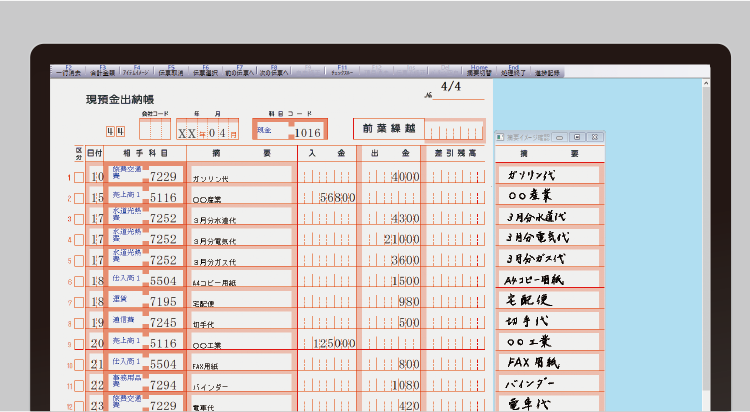Tick the 区分 checkbox on row 5
This screenshot has height=412, width=750.
click(x=79, y=261)
